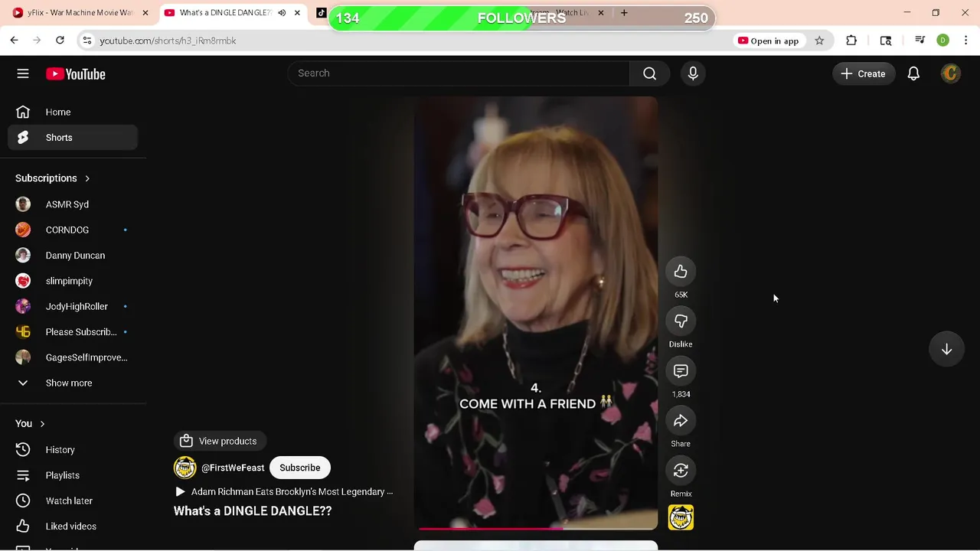Open the browser extensions puzzle icon

851,41
